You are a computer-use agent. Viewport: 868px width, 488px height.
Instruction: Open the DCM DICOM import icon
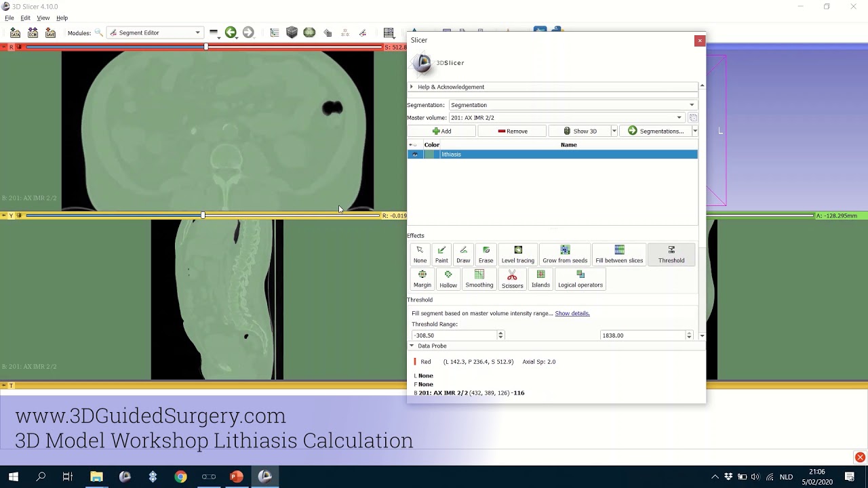point(33,33)
